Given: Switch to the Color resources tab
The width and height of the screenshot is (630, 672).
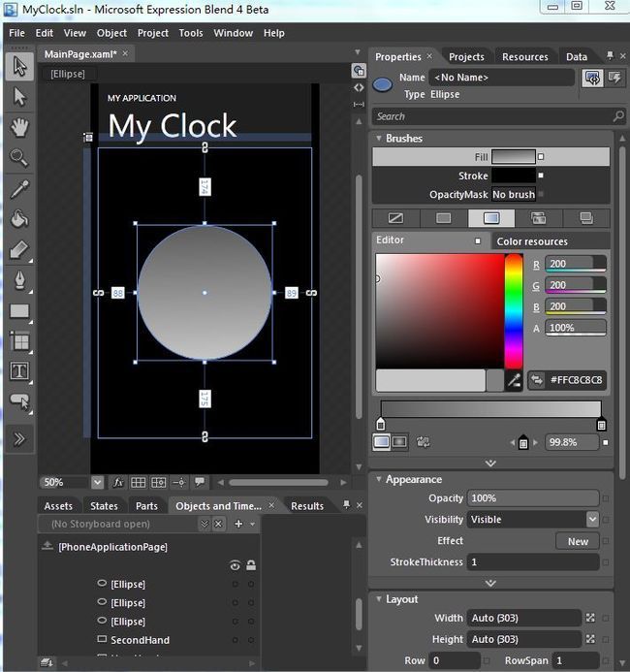Looking at the screenshot, I should [532, 241].
